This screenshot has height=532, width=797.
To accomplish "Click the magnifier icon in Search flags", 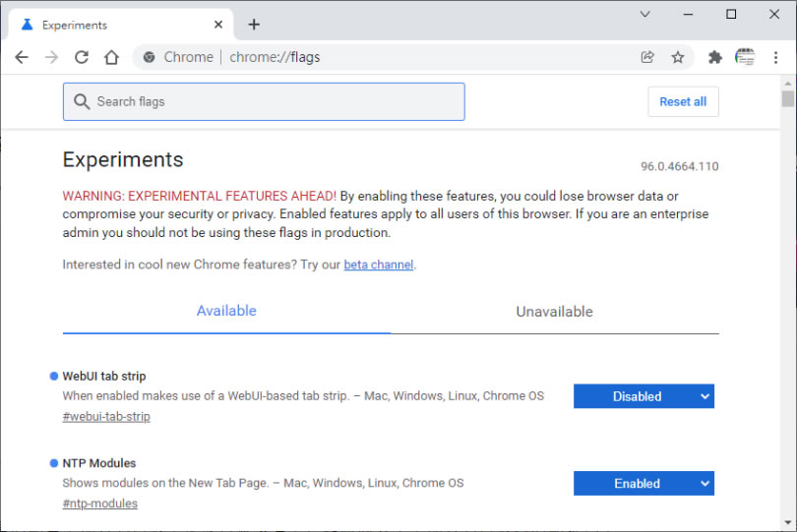I will click(x=82, y=101).
